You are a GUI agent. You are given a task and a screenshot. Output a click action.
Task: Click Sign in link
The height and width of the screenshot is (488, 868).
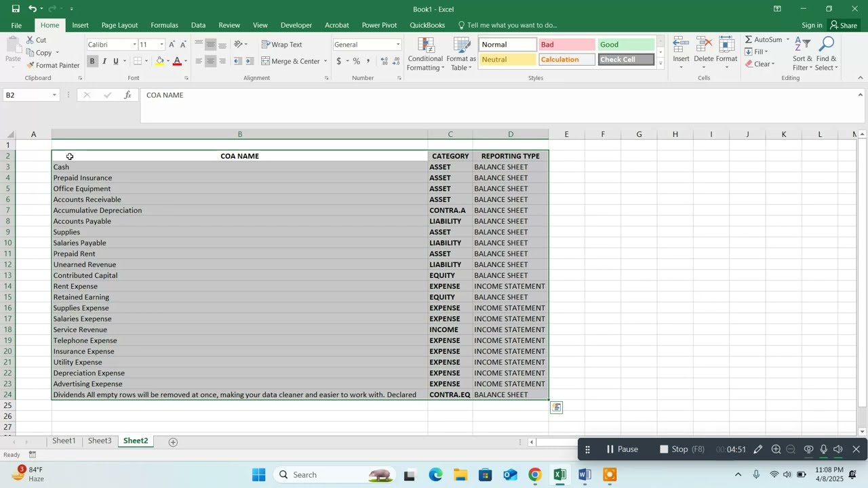point(812,25)
